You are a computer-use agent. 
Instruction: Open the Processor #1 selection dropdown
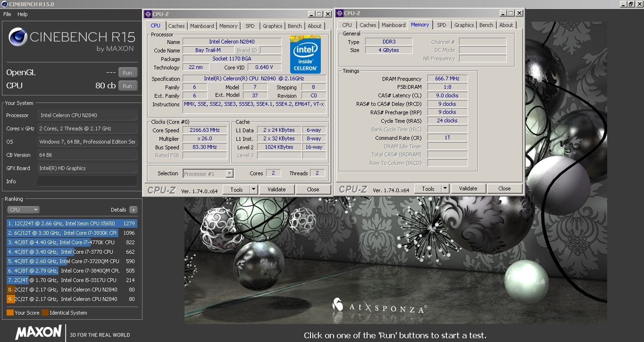click(x=208, y=174)
